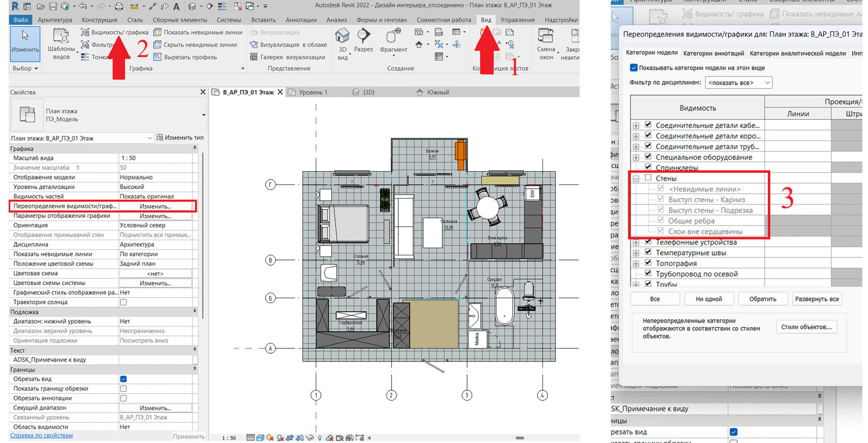Click Изменить for Переопределения видимости/графики
The image size is (868, 443).
click(156, 206)
